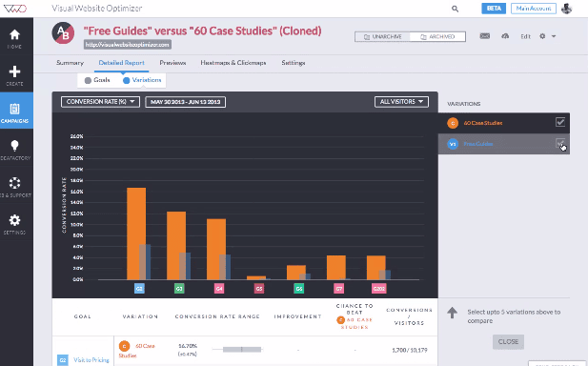
Task: Open the gear settings dropdown near Edit
Action: tap(547, 36)
